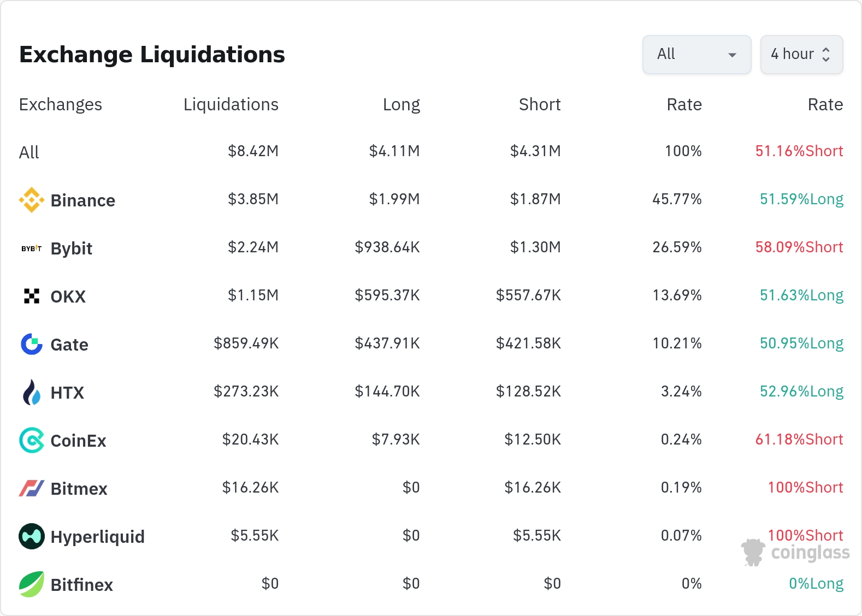Open the Binance exchange link

tap(82, 200)
